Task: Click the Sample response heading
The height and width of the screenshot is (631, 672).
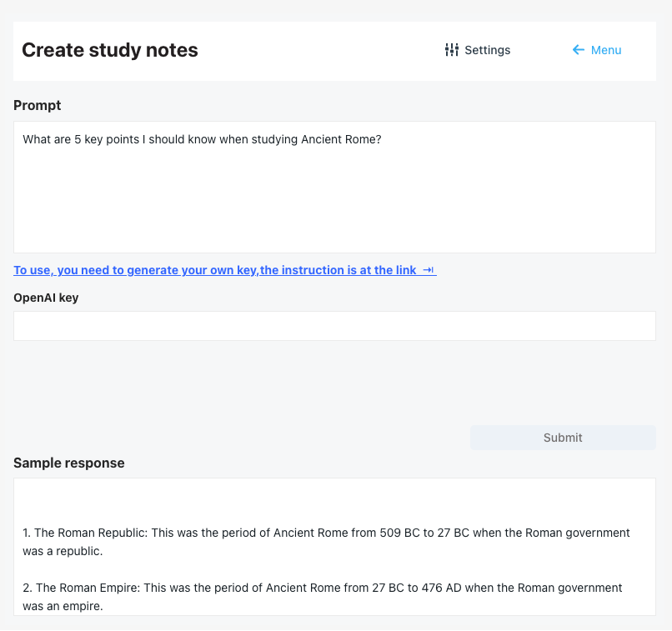Action: point(68,463)
